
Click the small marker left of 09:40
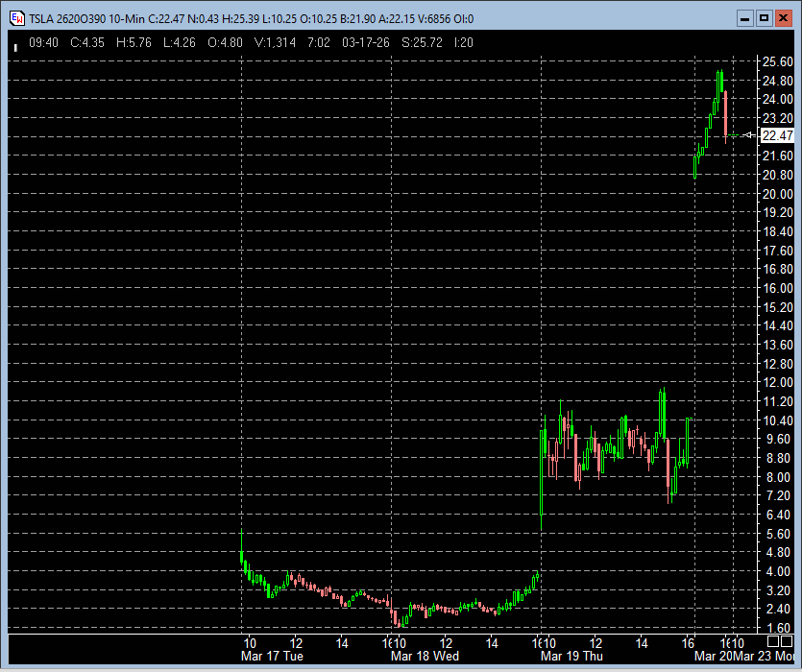coord(15,44)
